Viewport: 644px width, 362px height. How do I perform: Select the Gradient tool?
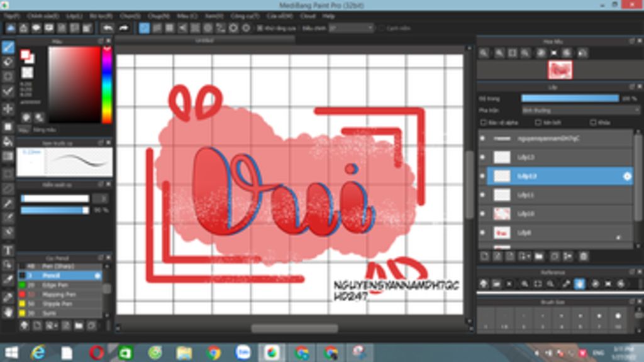click(8, 156)
